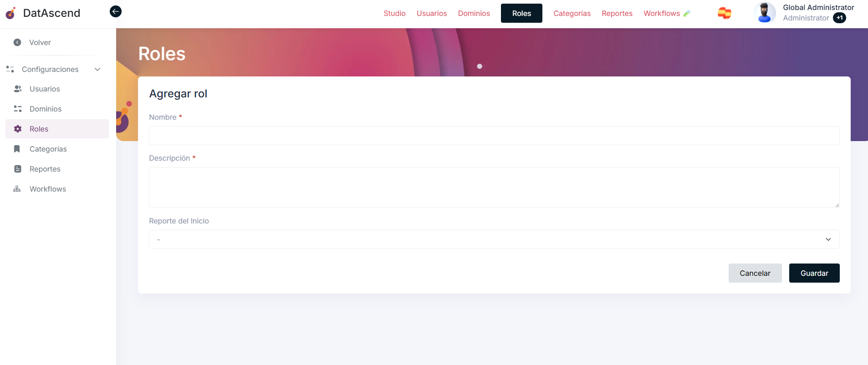Expand the +1 roles badge

(x=839, y=18)
